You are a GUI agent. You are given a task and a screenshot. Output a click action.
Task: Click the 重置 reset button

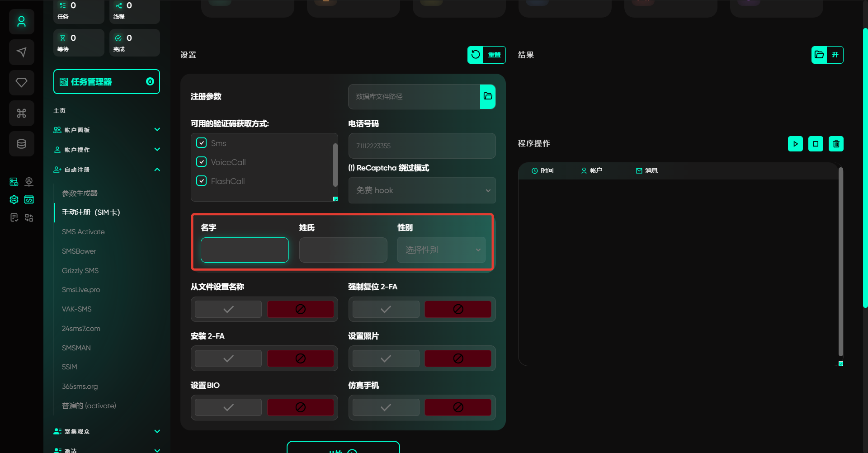click(486, 55)
